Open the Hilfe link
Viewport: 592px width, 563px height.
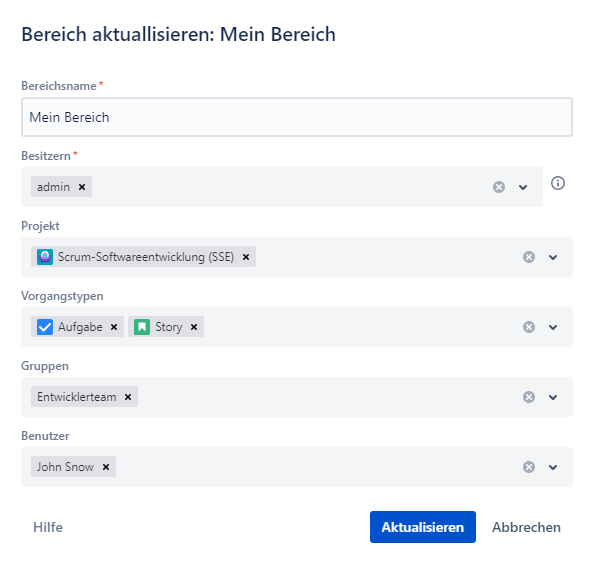[x=48, y=527]
